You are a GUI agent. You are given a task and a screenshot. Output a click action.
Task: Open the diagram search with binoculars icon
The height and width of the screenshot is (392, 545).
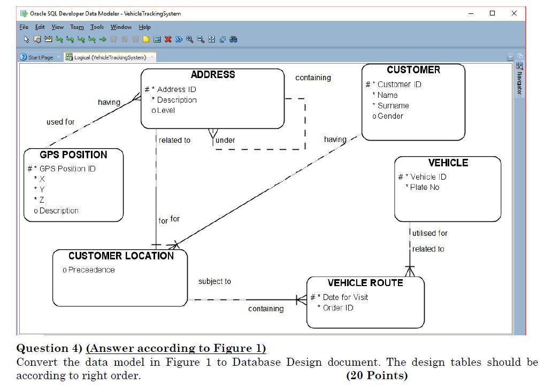(233, 39)
